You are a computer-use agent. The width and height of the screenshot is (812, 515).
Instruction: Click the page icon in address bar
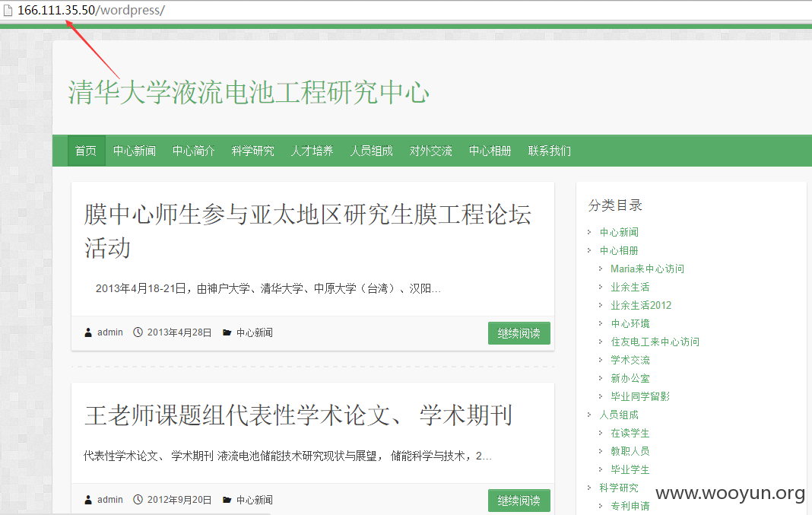[8, 11]
